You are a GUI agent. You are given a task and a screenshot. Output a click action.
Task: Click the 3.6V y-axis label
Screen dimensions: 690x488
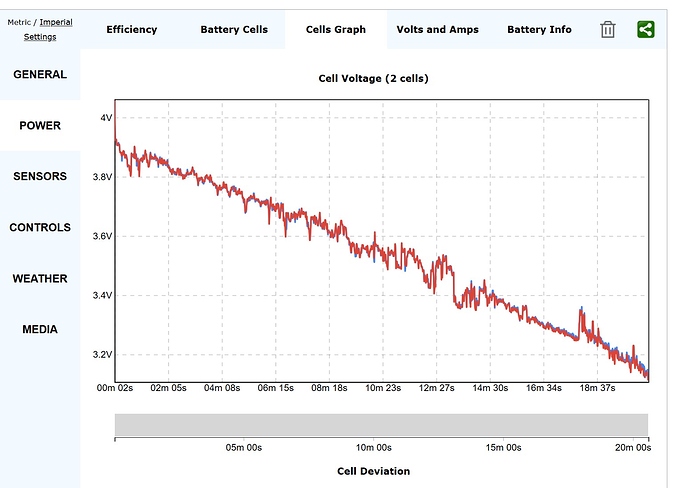click(x=103, y=236)
